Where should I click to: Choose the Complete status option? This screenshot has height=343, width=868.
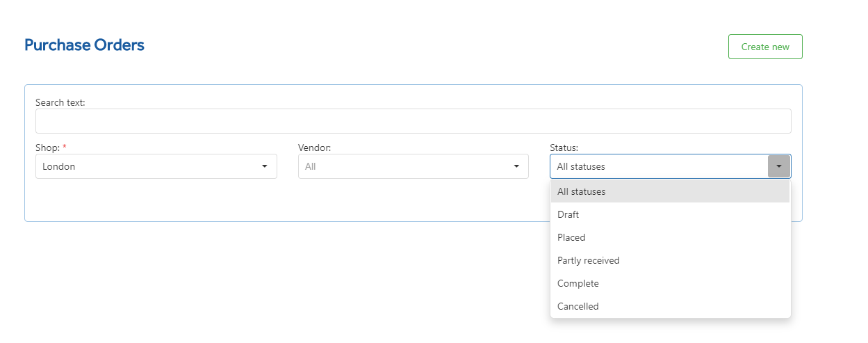670,283
